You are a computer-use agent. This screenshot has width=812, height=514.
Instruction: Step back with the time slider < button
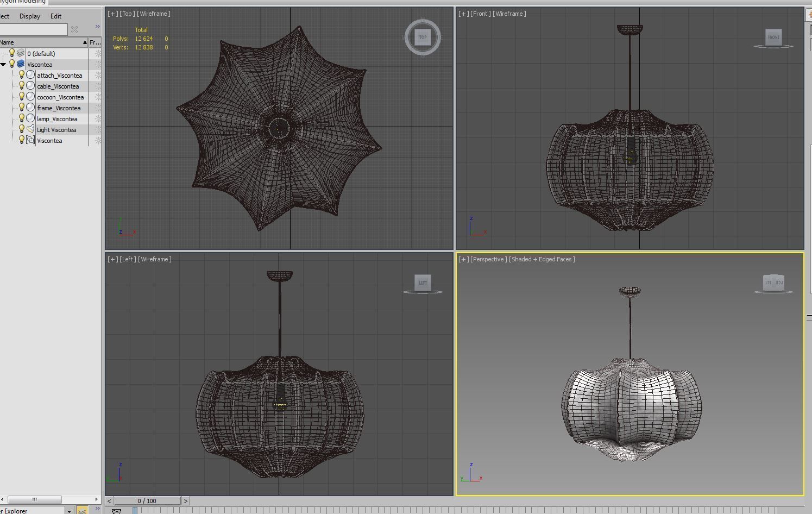point(109,501)
